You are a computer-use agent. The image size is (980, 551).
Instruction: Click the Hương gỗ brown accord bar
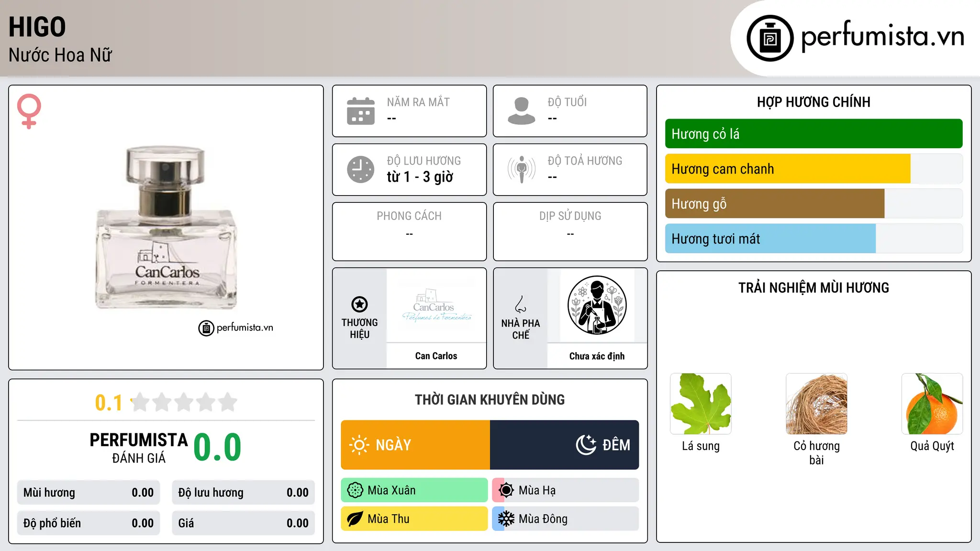pyautogui.click(x=813, y=204)
